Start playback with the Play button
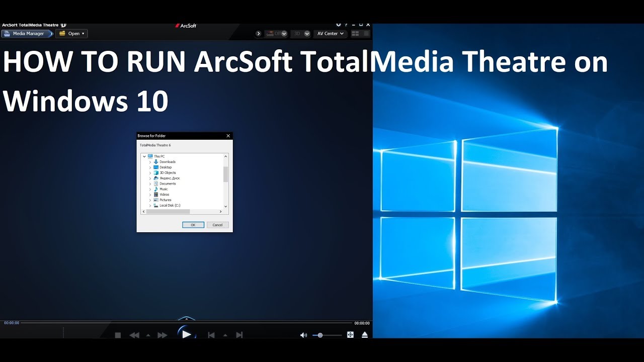 (x=187, y=334)
